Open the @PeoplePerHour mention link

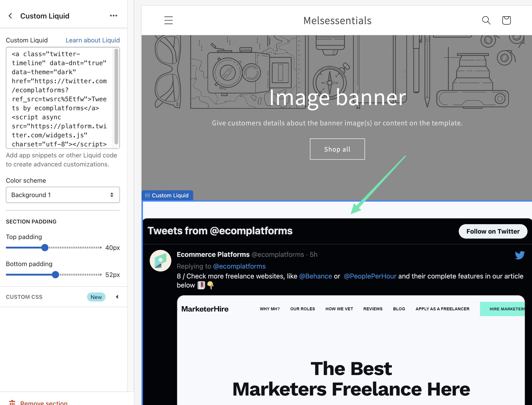(370, 276)
